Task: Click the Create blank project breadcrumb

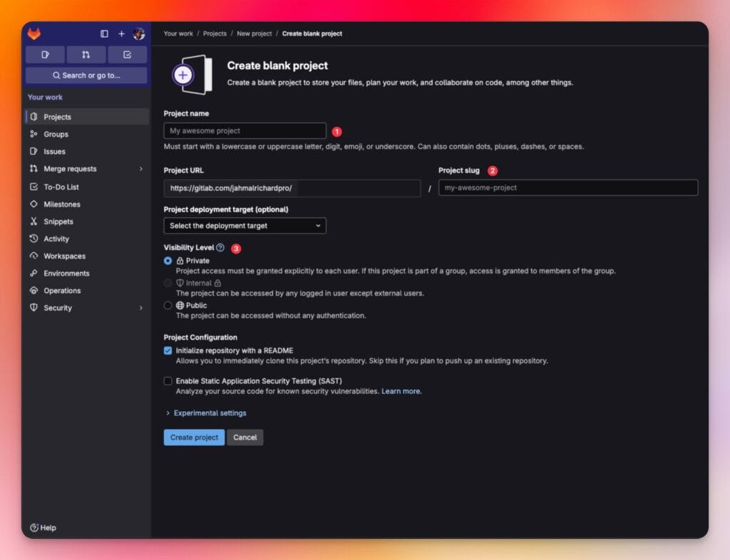Action: pos(312,33)
